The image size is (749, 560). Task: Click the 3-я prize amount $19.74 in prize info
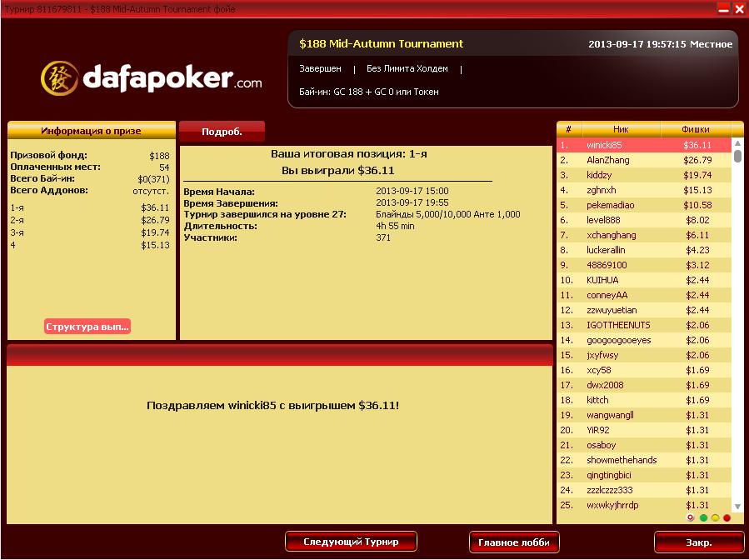point(155,232)
